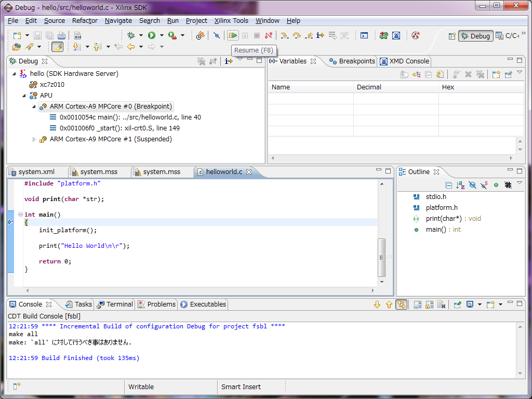Toggle Hide Fields in Outline toolbar
This screenshot has width=532, height=399.
[x=472, y=185]
